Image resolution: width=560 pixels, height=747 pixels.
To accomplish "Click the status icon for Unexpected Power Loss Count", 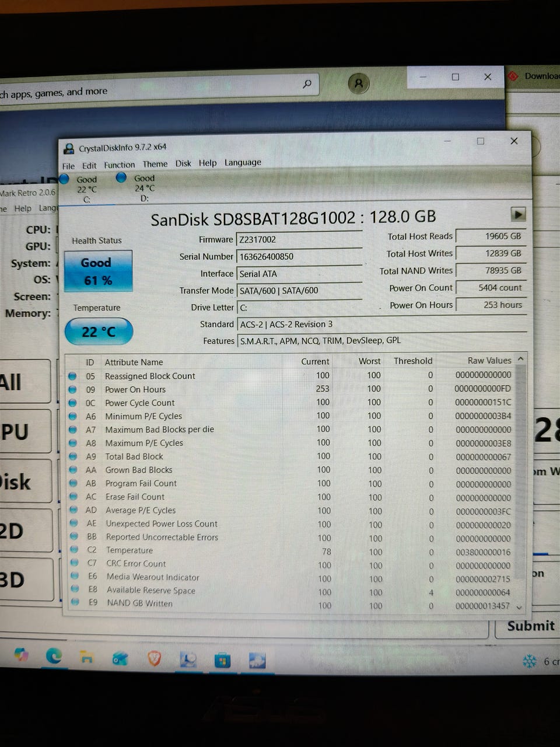I will [74, 523].
